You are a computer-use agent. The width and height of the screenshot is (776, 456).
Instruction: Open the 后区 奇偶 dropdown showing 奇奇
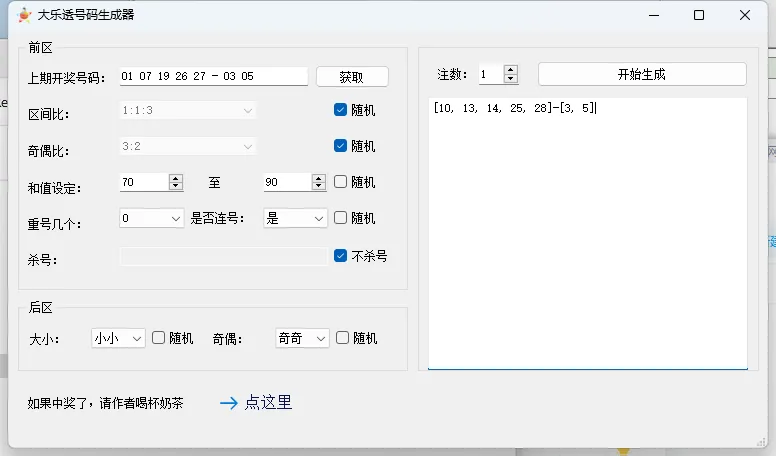pyautogui.click(x=302, y=339)
